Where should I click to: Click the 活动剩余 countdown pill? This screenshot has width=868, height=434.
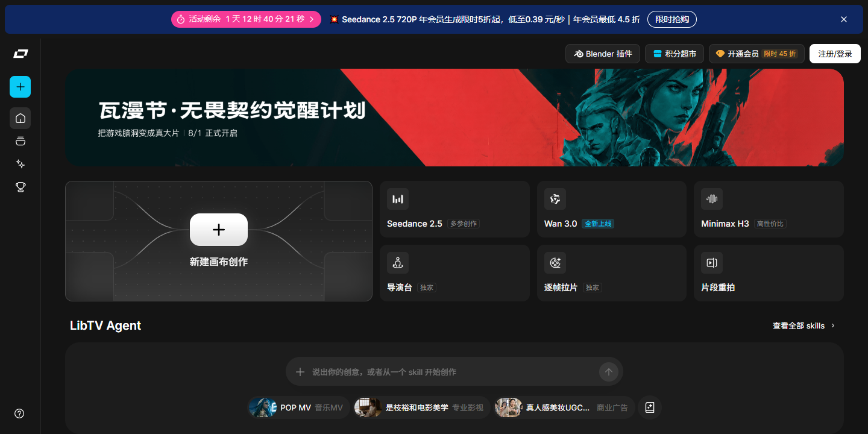[247, 19]
